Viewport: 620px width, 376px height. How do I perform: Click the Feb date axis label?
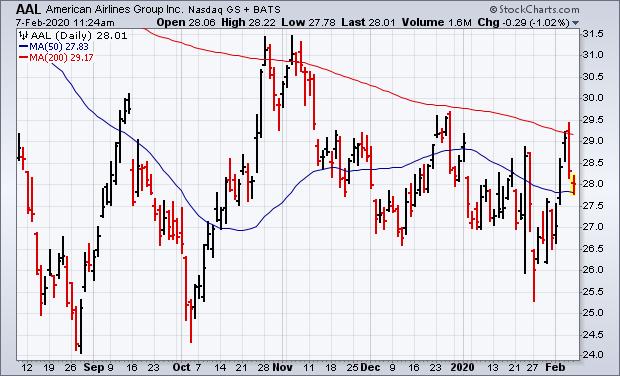(x=555, y=367)
